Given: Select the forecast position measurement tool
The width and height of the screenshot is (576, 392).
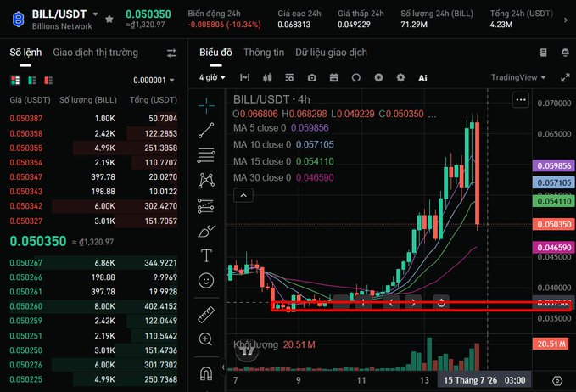Looking at the screenshot, I should (205, 205).
